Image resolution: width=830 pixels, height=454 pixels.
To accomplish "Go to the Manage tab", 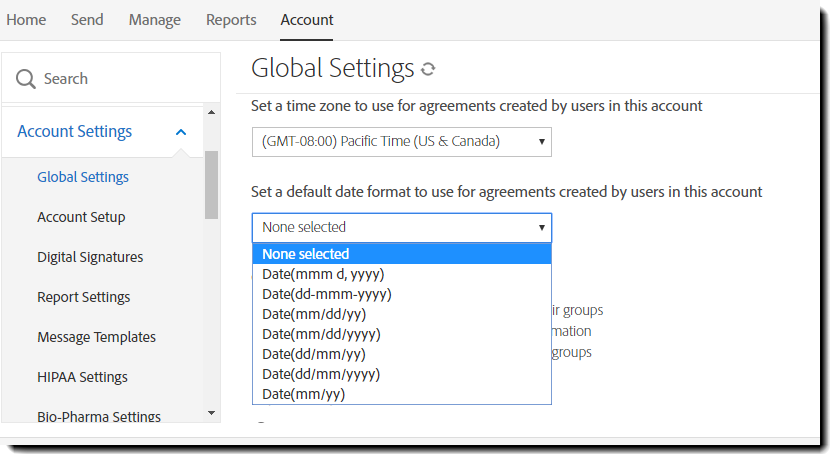I will (155, 20).
